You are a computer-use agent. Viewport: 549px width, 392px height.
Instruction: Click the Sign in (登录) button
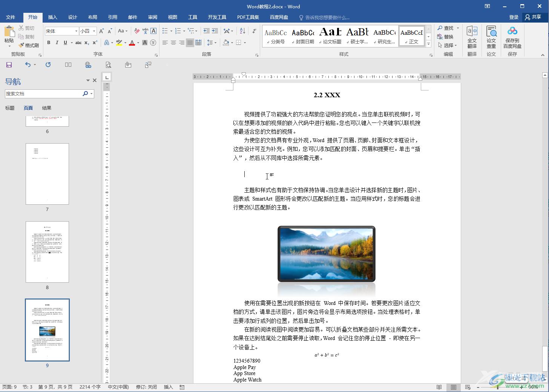514,17
